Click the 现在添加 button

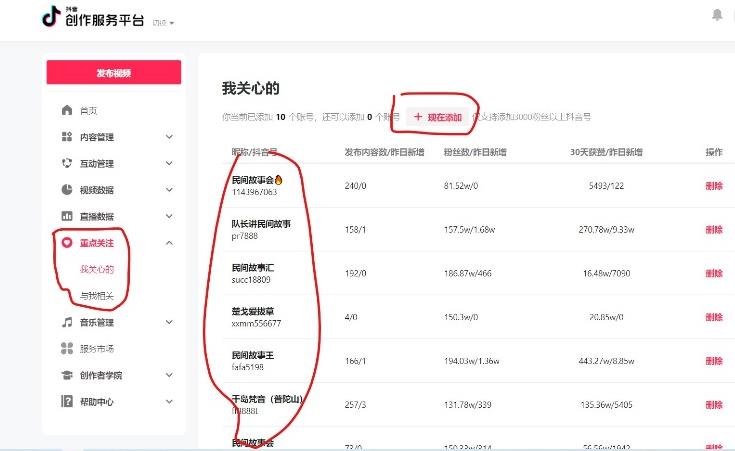438,117
